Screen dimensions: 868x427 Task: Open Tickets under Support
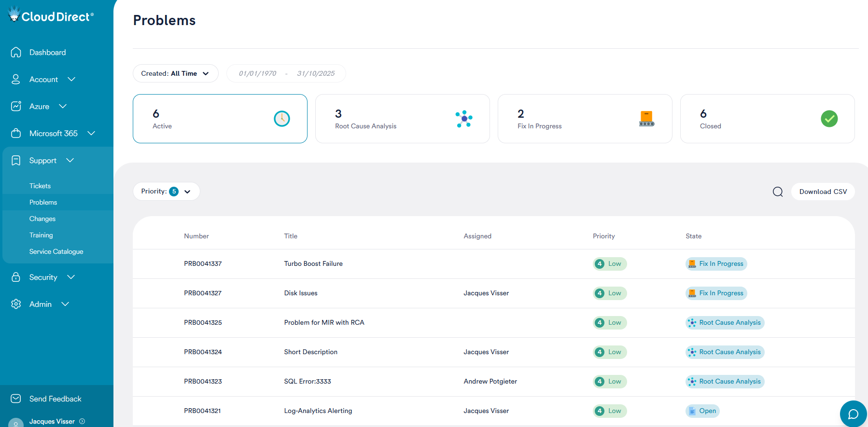coord(40,186)
